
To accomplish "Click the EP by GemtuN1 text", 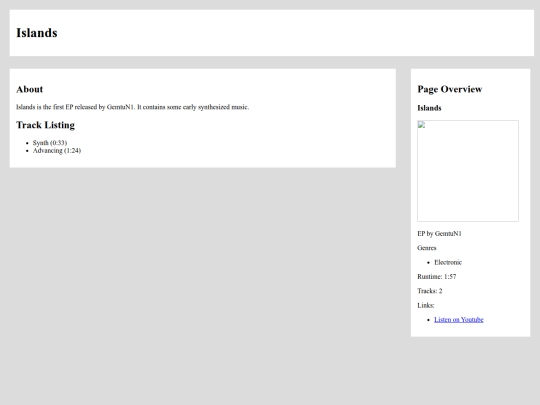I will point(439,233).
